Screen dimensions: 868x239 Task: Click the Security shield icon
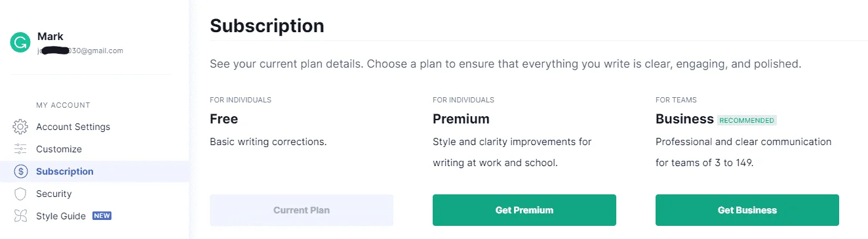(20, 194)
